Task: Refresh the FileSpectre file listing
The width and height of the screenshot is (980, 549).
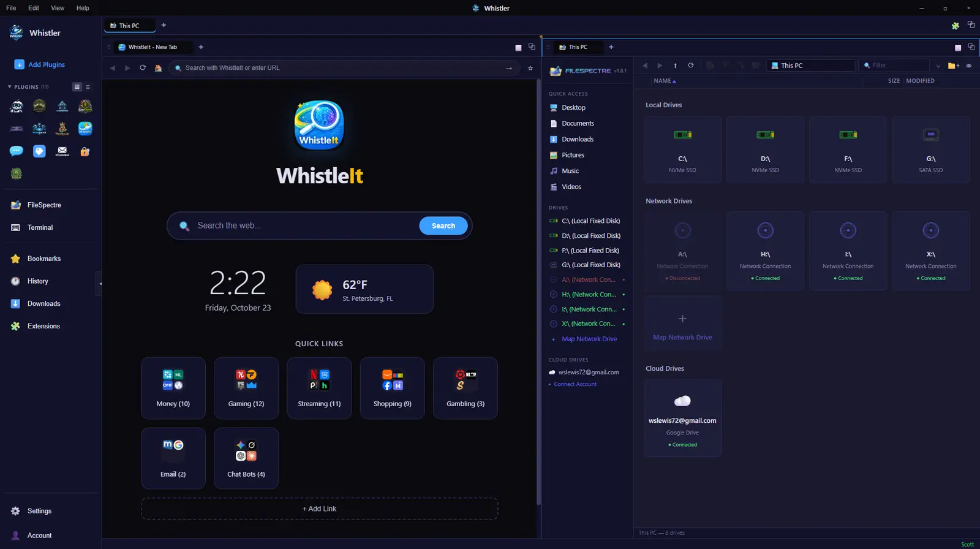Action: pos(691,66)
